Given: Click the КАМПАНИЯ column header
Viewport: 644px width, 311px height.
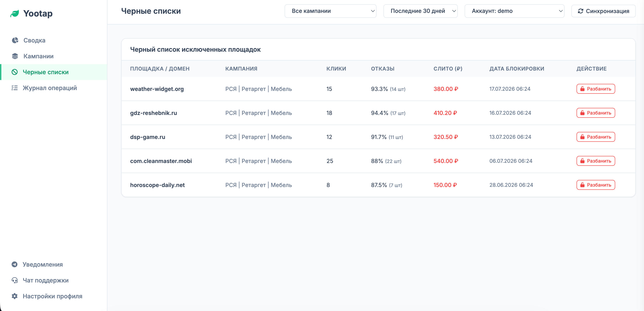Looking at the screenshot, I should [241, 69].
